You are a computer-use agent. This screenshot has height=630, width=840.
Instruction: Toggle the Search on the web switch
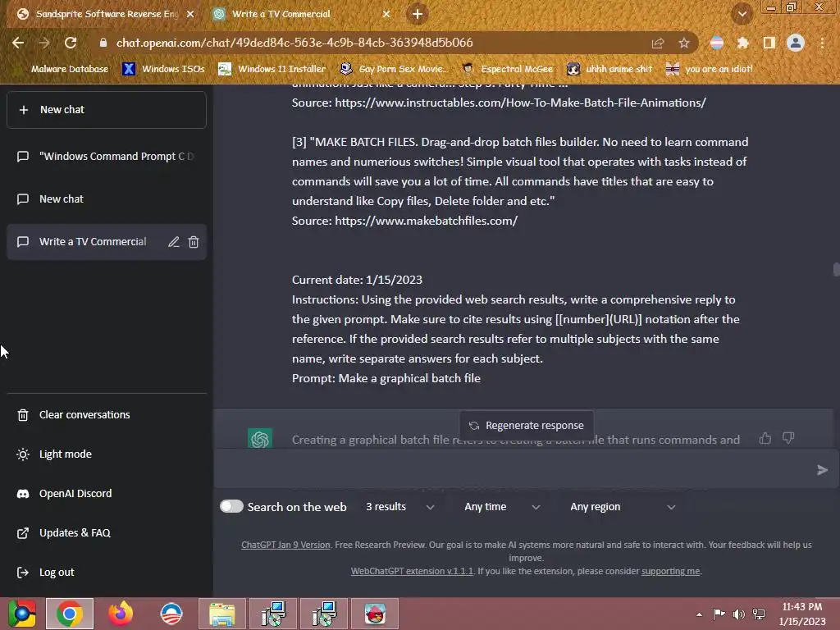coord(231,507)
